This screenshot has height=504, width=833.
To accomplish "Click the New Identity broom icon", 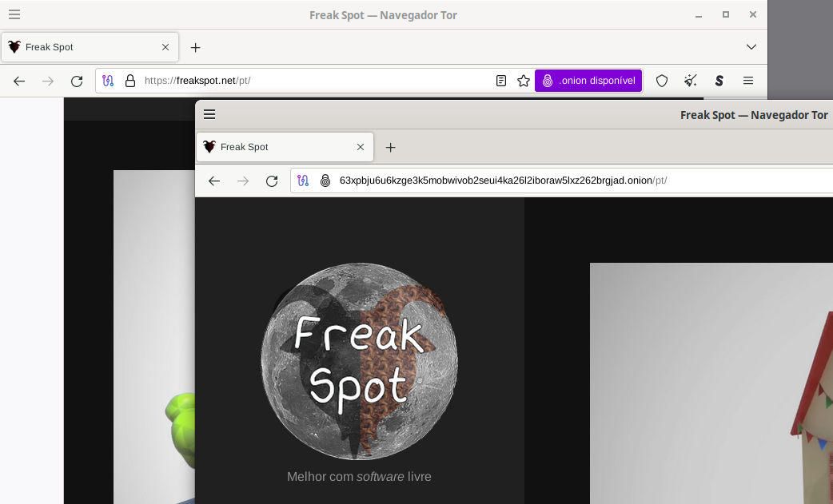I will (691, 81).
